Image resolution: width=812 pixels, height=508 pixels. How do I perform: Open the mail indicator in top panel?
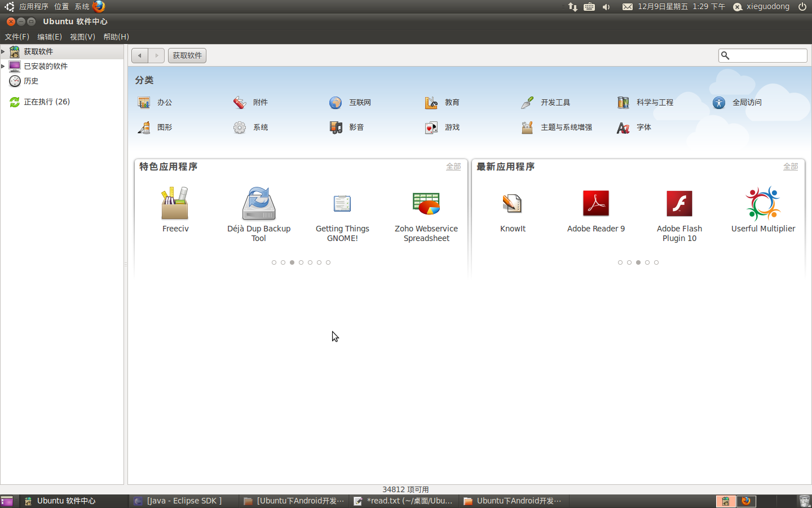click(628, 7)
